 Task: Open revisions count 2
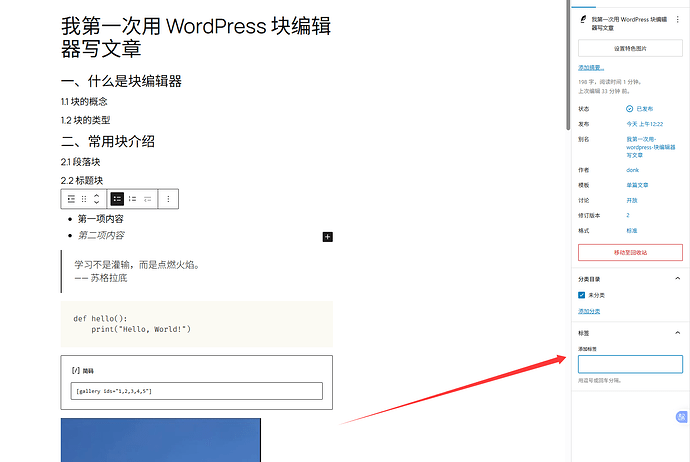(628, 216)
